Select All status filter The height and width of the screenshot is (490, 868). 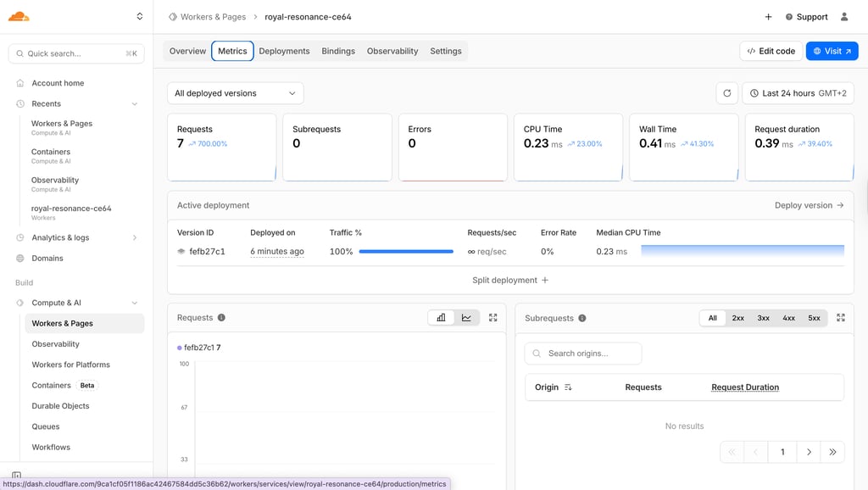pos(712,319)
